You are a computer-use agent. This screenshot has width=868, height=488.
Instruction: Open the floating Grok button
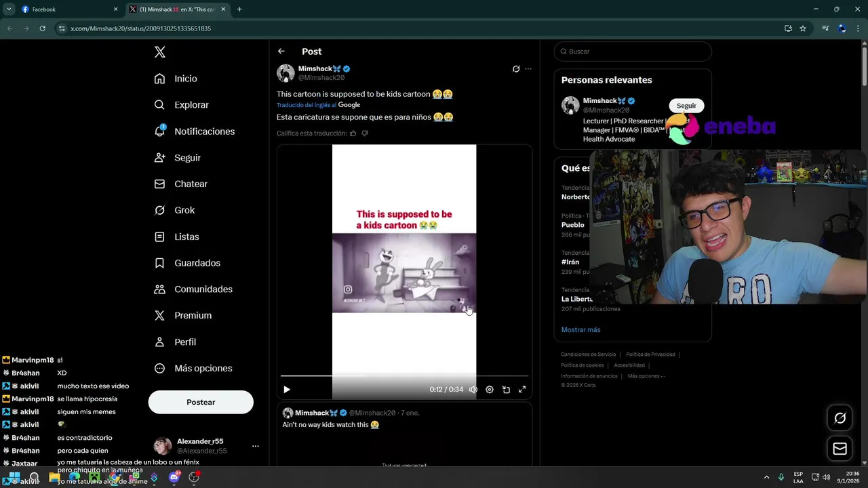[840, 418]
